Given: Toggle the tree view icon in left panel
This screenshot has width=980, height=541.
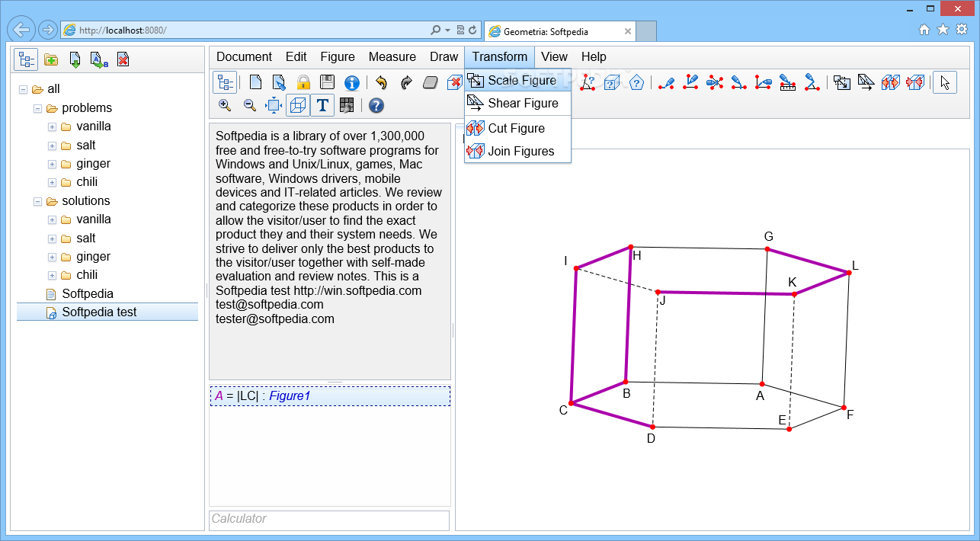Looking at the screenshot, I should click(x=27, y=59).
